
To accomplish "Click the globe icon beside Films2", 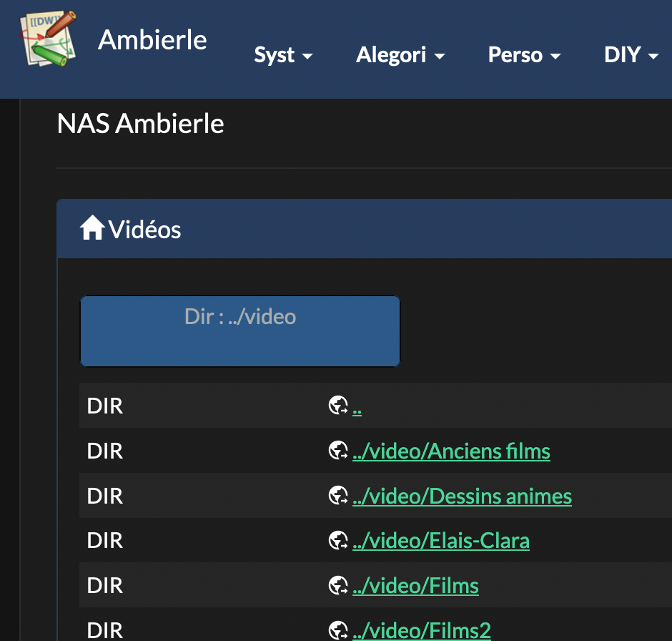I will (337, 630).
